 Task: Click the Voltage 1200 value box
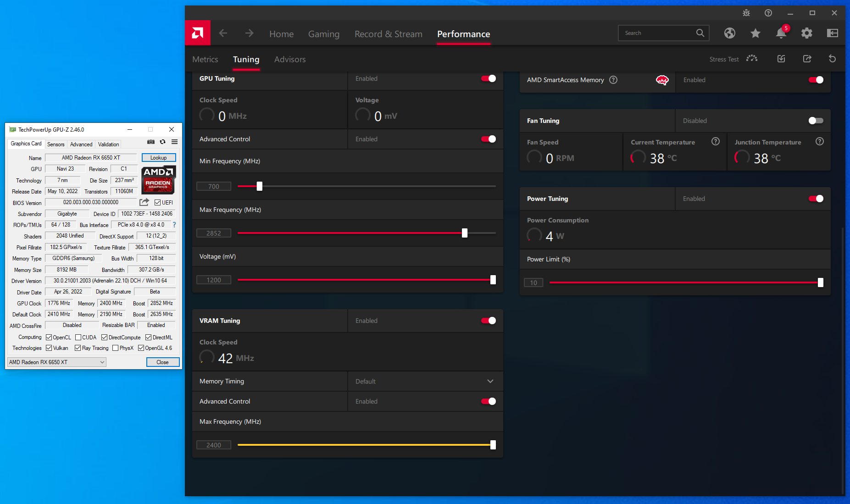point(214,280)
